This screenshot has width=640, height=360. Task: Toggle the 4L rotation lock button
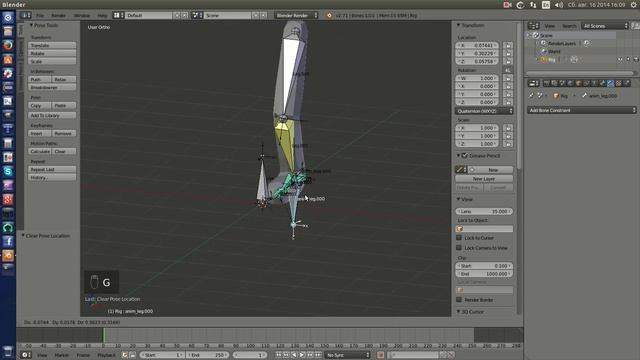coord(508,70)
